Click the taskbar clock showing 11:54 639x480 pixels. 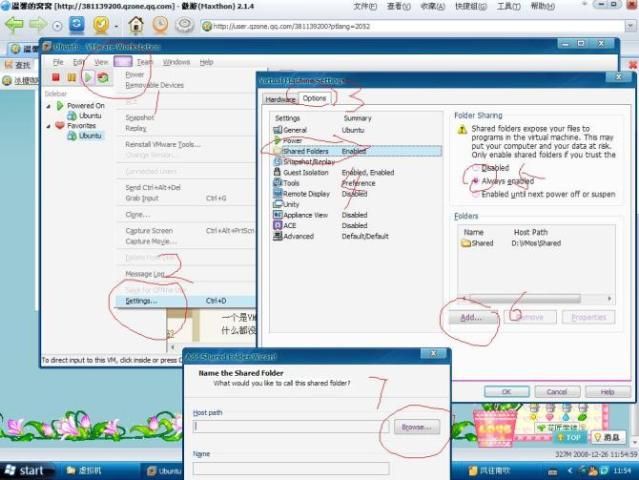pos(622,471)
